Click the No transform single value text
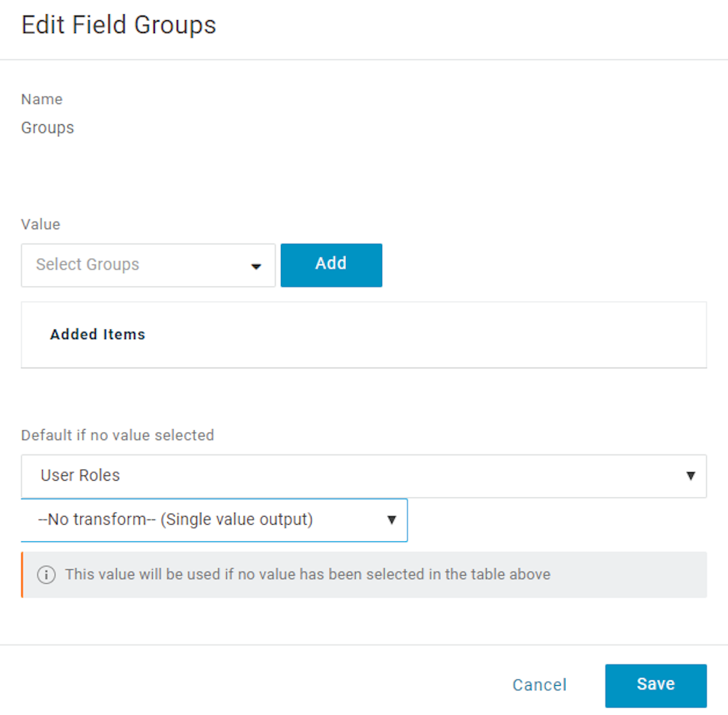 click(x=175, y=520)
